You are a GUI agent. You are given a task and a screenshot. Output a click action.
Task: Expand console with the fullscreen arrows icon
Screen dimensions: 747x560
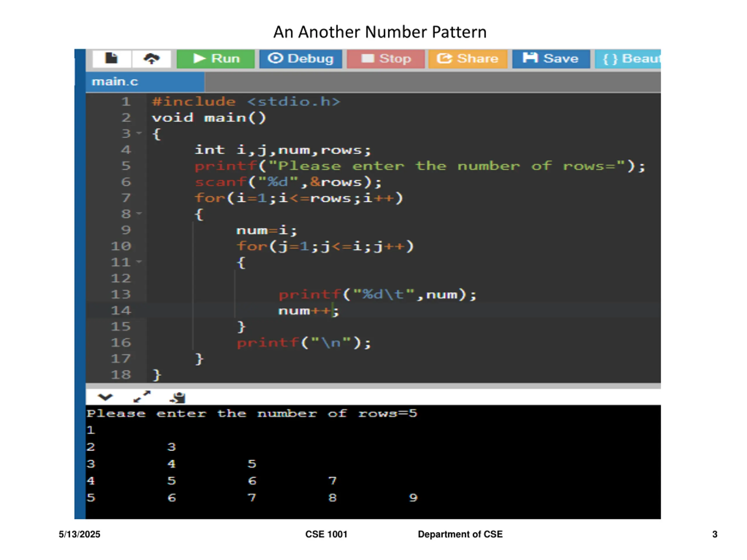[x=142, y=397]
